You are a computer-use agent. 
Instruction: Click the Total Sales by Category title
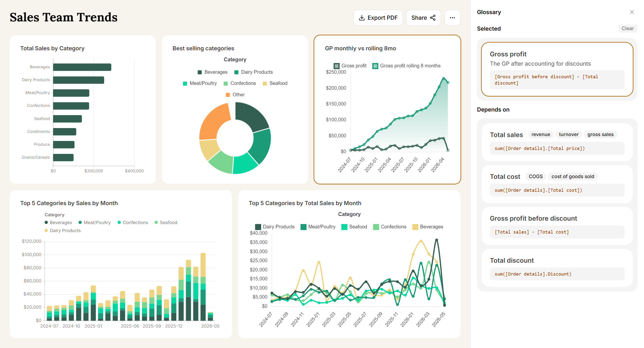(x=52, y=48)
